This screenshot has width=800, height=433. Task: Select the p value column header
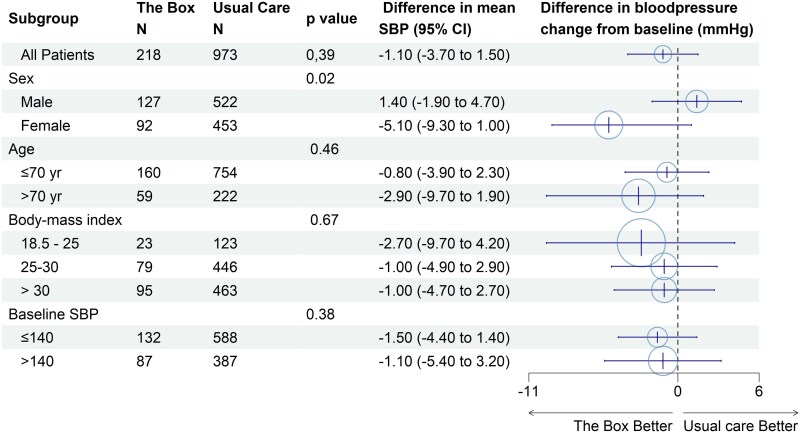point(332,19)
